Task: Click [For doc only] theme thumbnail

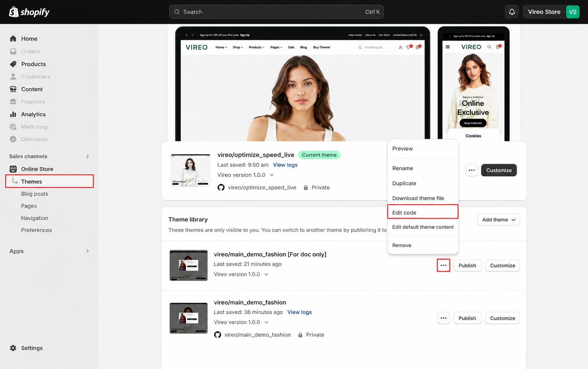Action: click(x=188, y=265)
